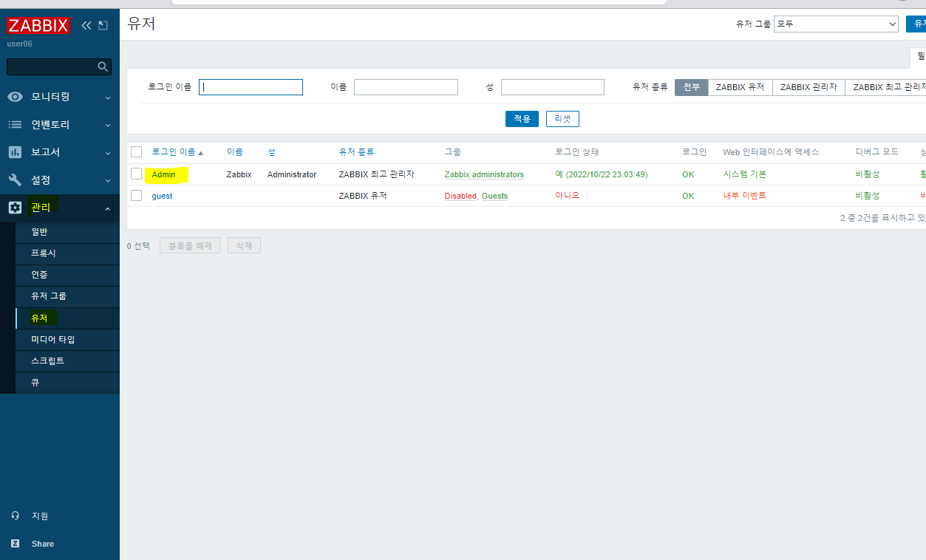Click the 보고서 chart icon
The image size is (926, 560).
pyautogui.click(x=15, y=152)
